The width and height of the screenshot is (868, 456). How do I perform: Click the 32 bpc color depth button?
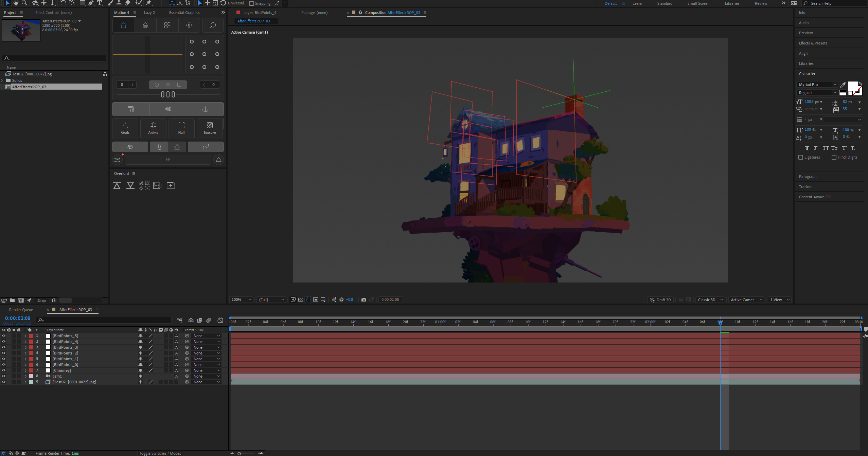click(42, 300)
